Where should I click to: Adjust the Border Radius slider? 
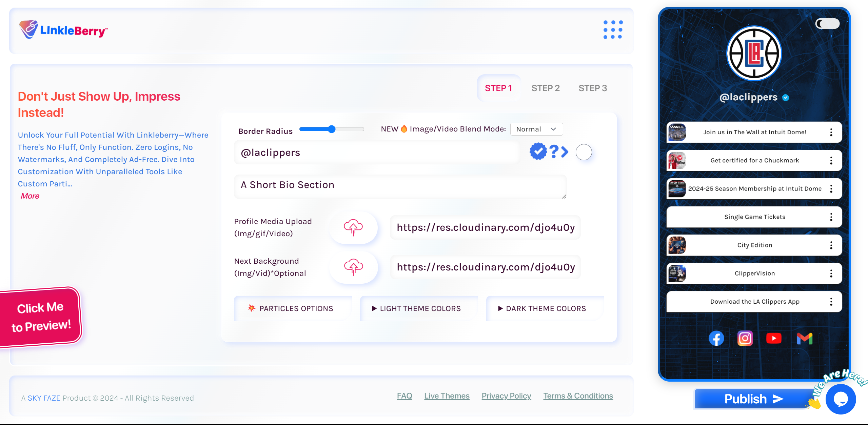(332, 129)
